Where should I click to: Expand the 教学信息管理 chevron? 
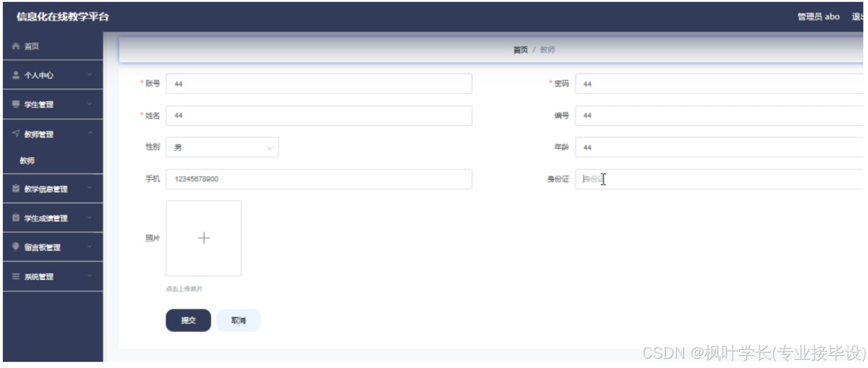click(x=90, y=188)
